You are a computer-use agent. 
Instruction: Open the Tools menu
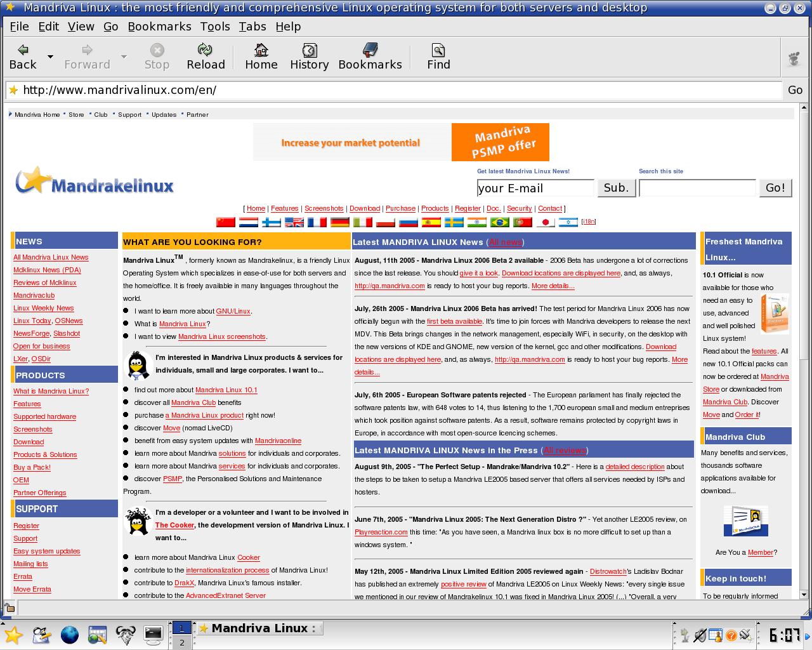click(x=215, y=27)
